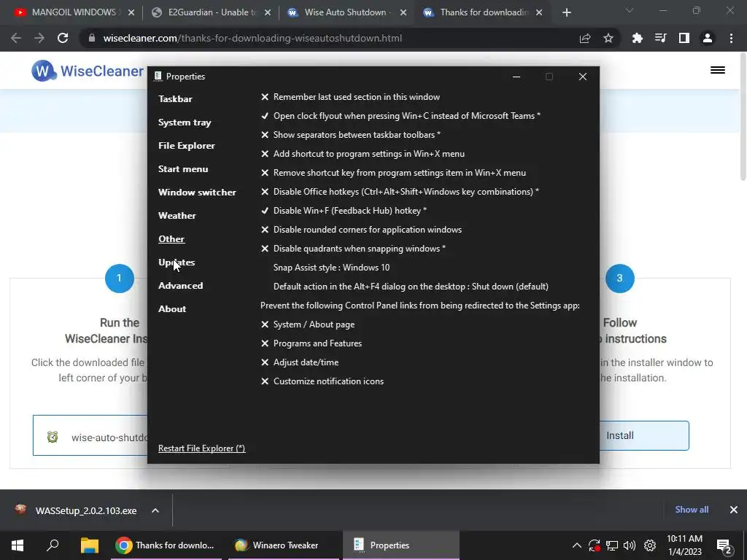This screenshot has width=747, height=560.
Task: Click Restart File Explorer link
Action: coord(201,448)
